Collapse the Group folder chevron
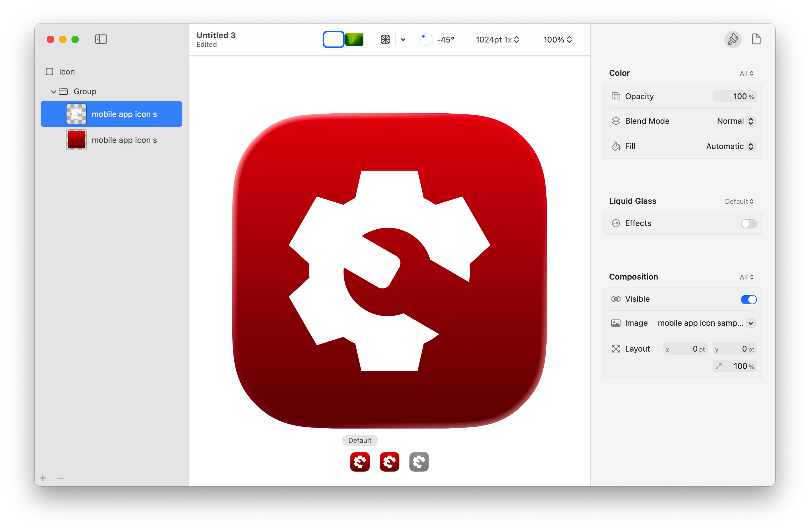Image resolution: width=810 pixels, height=532 pixels. coord(53,92)
